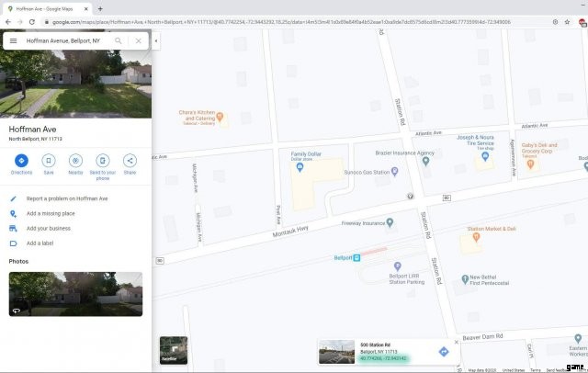Click the Directions icon button
This screenshot has width=588, height=373.
point(21,161)
